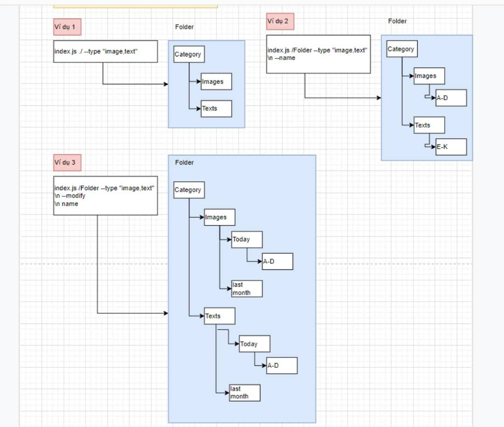
Task: Select Folder label inside Ví dụ 3 container
Action: 184,162
